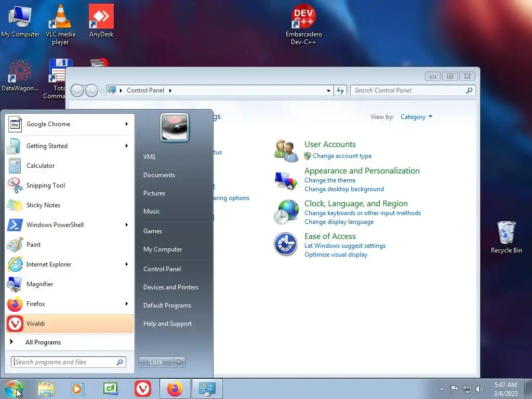Expand Firefox jump list arrow
The height and width of the screenshot is (399, 532).
coord(127,303)
